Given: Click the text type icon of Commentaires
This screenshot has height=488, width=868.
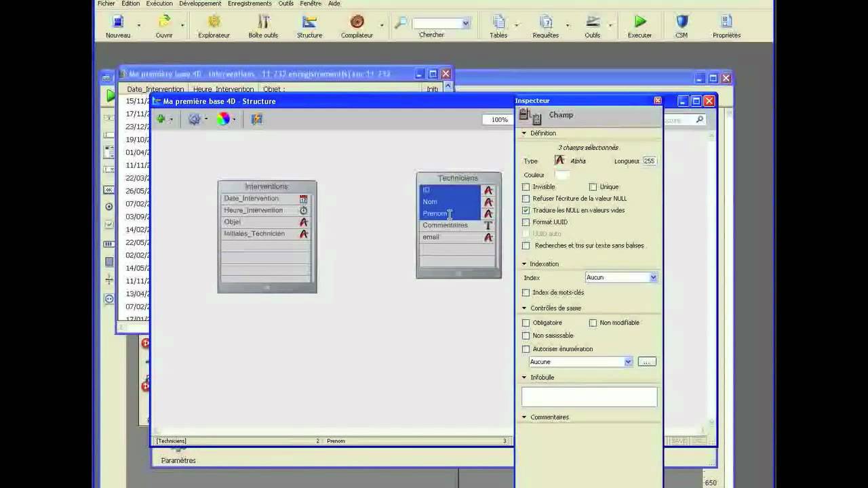Looking at the screenshot, I should click(488, 225).
